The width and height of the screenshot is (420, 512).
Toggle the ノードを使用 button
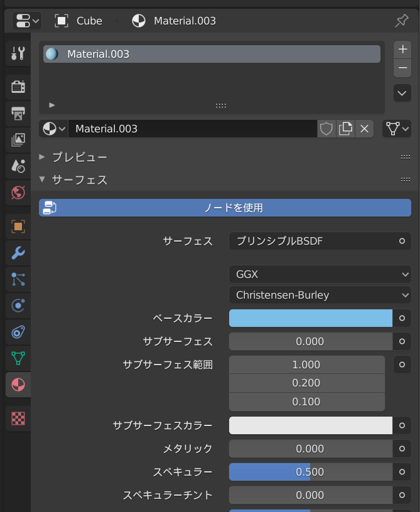[225, 208]
